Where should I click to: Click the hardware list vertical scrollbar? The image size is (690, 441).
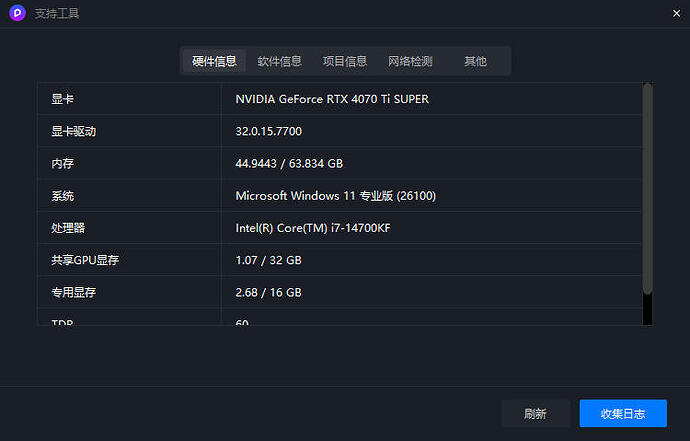[x=647, y=189]
